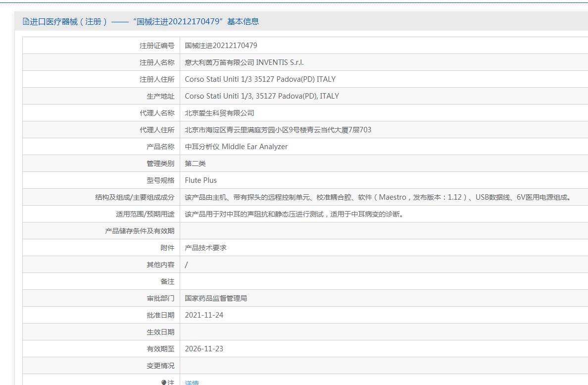Select the registration number 国械注进20212170479 value

tap(221, 46)
